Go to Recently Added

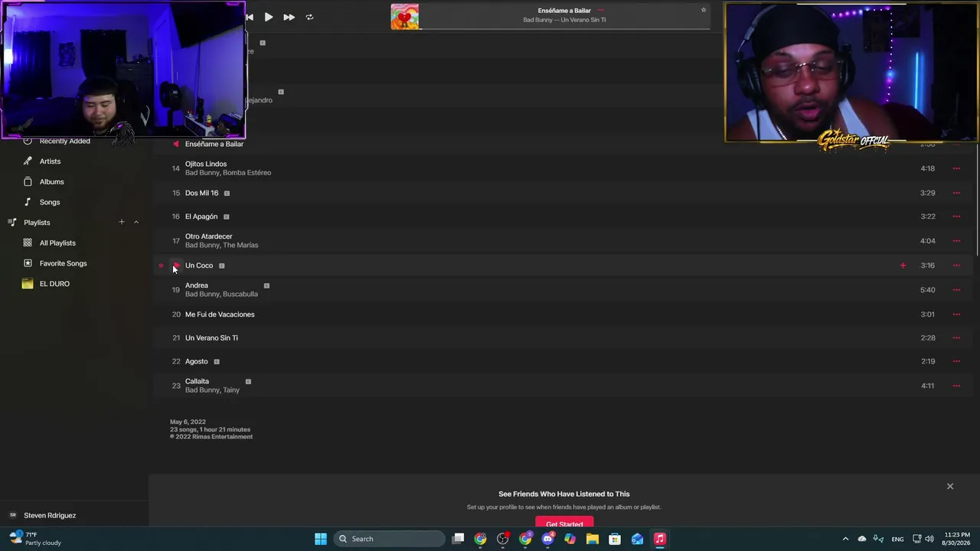65,142
